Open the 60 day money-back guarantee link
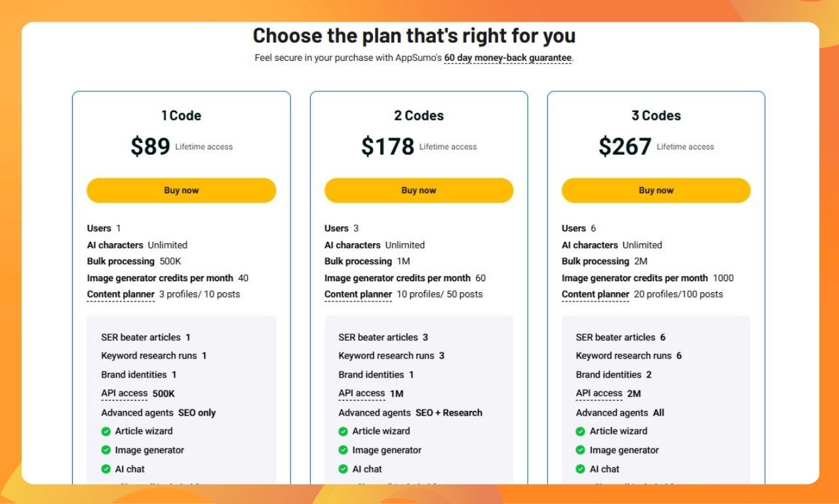This screenshot has width=839, height=504. tap(507, 58)
